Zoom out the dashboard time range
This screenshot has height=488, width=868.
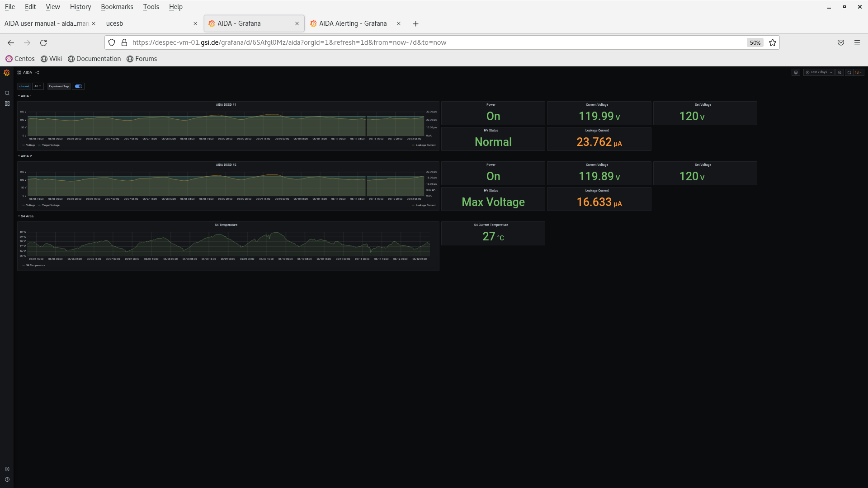tap(840, 72)
